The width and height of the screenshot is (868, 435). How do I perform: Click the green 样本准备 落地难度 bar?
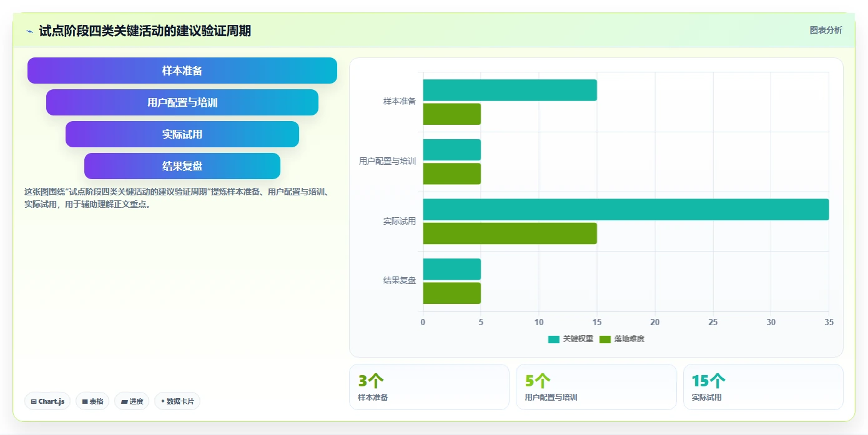pos(451,114)
